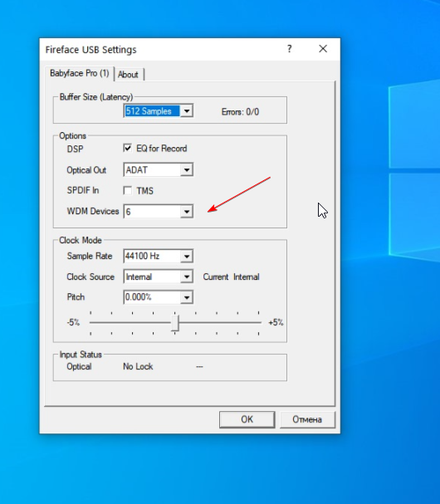Expand the Sample Rate dropdown showing 44100 Hz
440x504 pixels.
click(x=158, y=257)
